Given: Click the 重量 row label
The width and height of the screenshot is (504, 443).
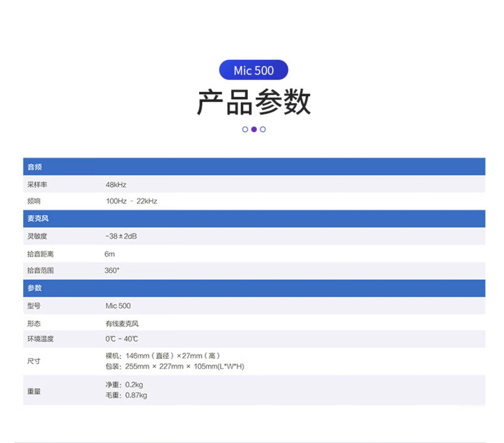Looking at the screenshot, I should (34, 391).
